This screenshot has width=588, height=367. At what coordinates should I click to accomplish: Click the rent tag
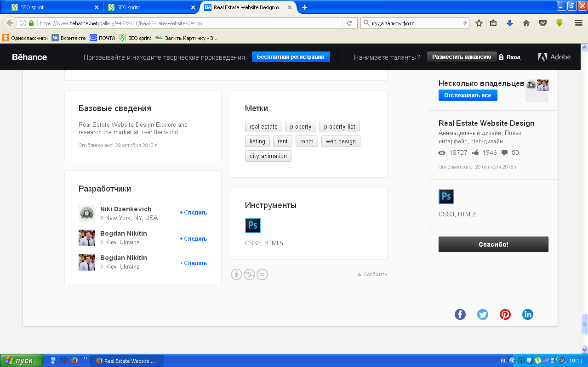click(283, 141)
